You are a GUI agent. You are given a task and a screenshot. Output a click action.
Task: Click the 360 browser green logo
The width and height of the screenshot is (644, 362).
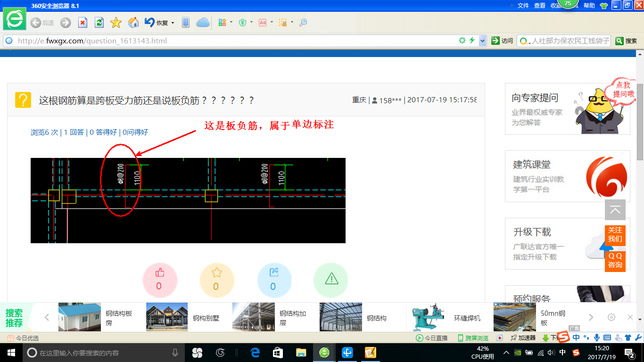click(x=15, y=19)
